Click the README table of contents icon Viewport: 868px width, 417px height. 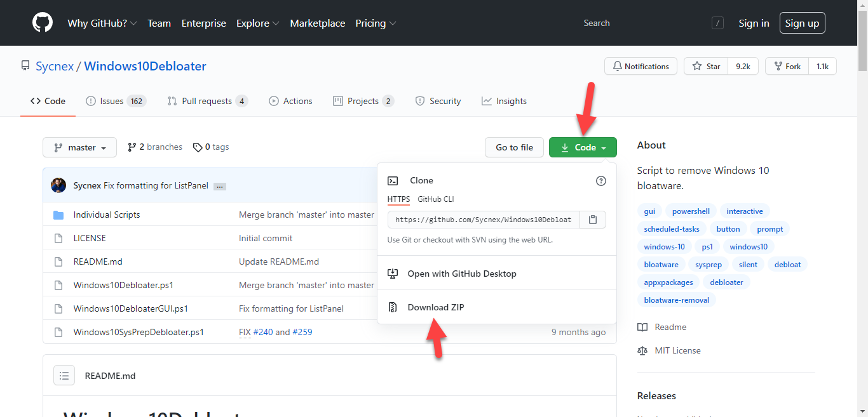pos(64,376)
